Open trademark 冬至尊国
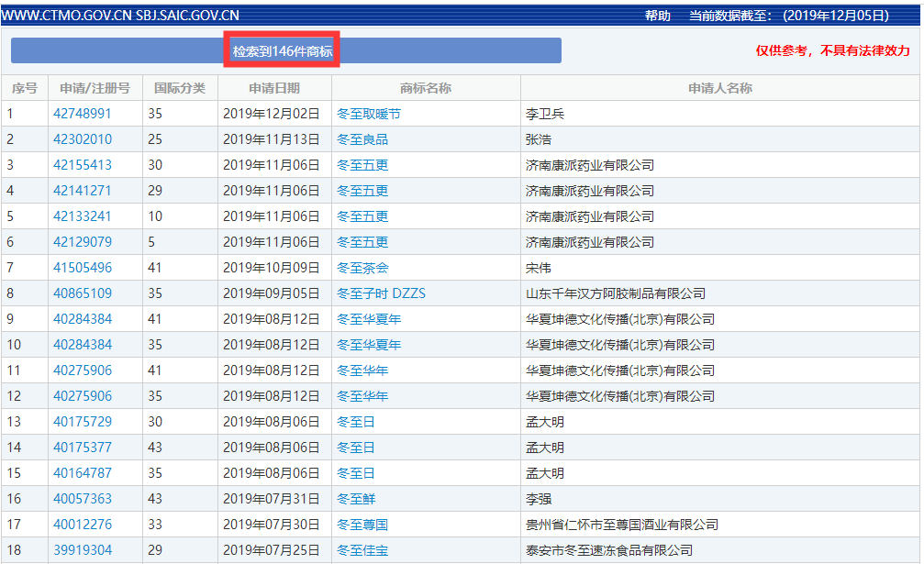 point(362,525)
